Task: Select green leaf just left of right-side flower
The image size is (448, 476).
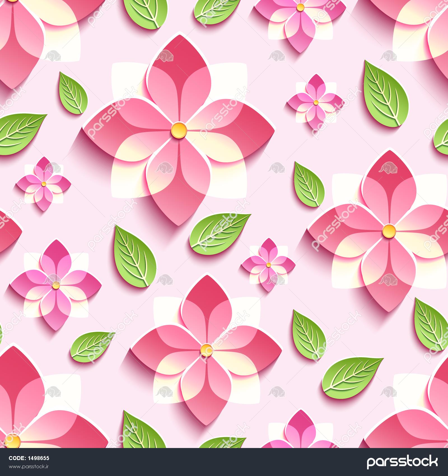Action: [x=309, y=184]
